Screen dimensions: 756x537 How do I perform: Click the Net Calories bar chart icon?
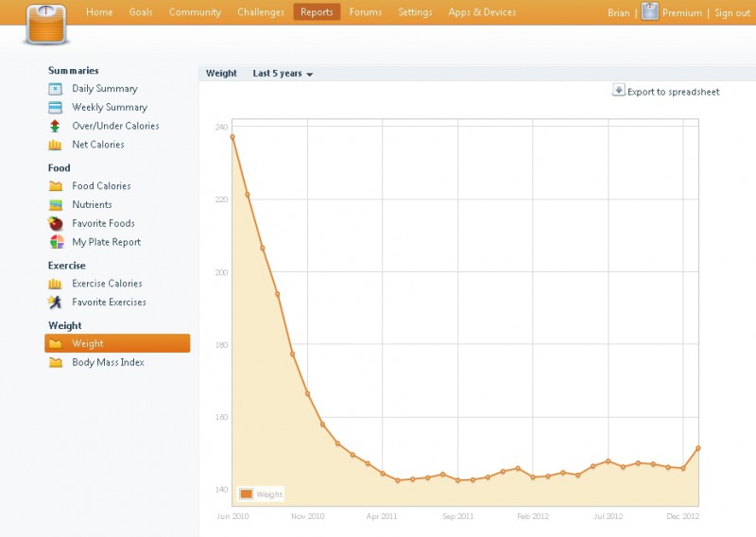(55, 145)
